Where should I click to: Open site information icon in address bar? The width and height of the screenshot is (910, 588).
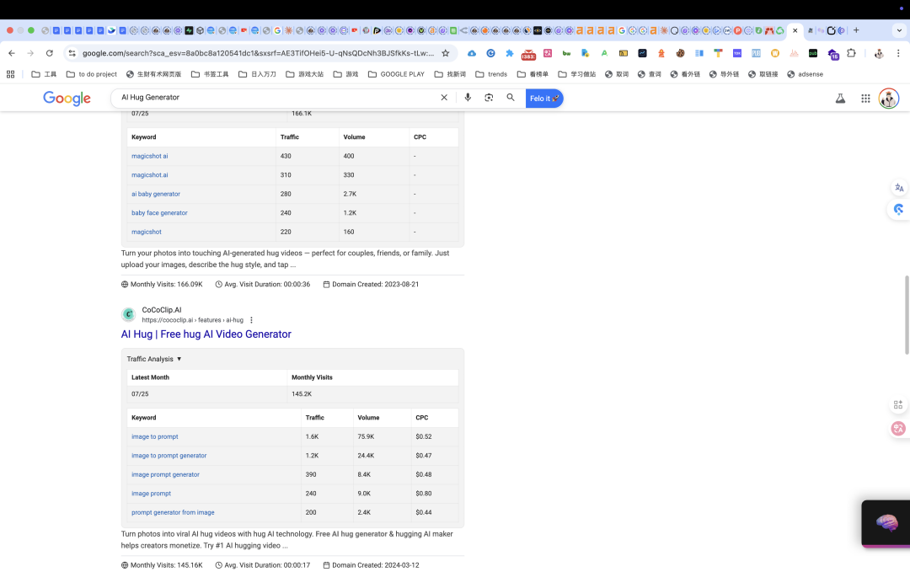(x=72, y=53)
